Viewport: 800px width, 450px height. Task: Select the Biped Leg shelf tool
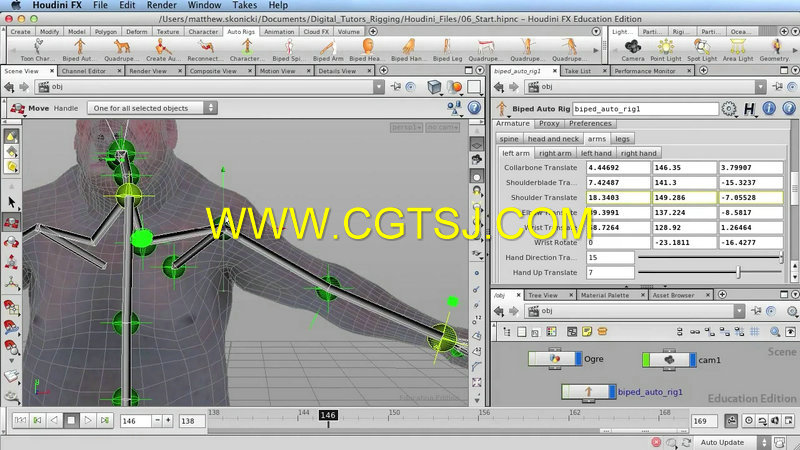click(447, 50)
